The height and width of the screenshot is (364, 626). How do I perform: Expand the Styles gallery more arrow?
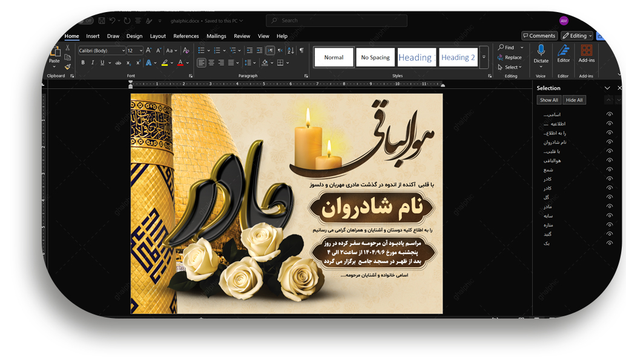484,57
